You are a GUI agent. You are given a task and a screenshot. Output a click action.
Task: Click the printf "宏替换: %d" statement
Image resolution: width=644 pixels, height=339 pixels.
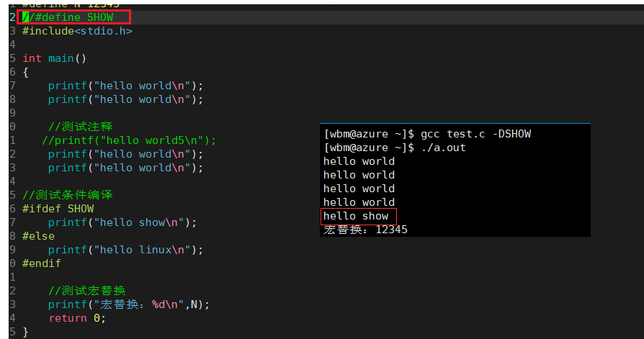(129, 304)
